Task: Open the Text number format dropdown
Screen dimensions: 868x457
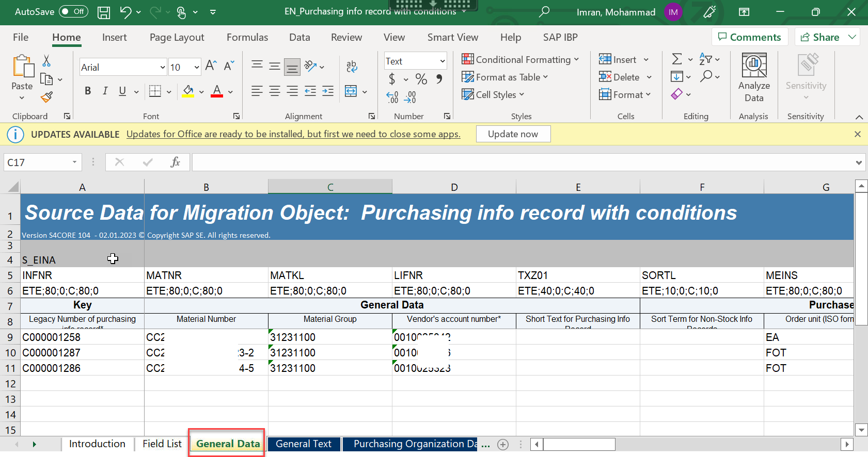Action: [443, 61]
